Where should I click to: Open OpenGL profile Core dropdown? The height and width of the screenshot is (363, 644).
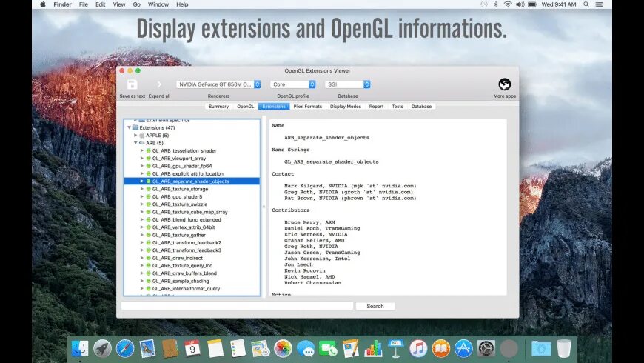coord(293,84)
